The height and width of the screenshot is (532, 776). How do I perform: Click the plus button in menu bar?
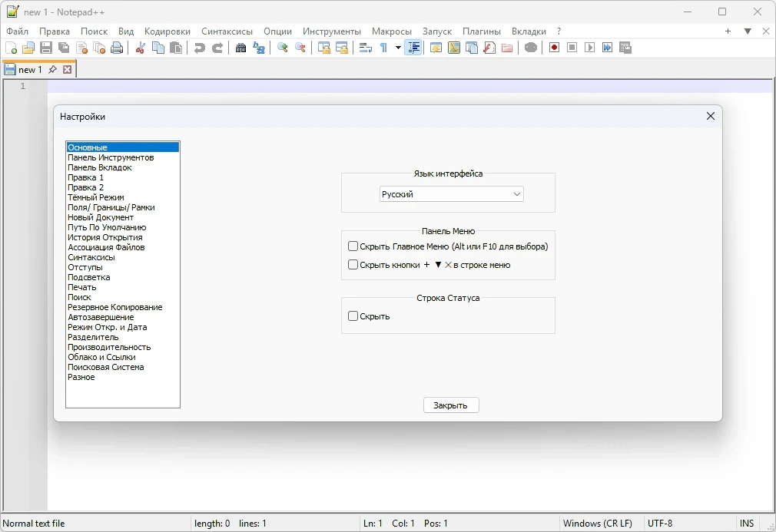728,31
